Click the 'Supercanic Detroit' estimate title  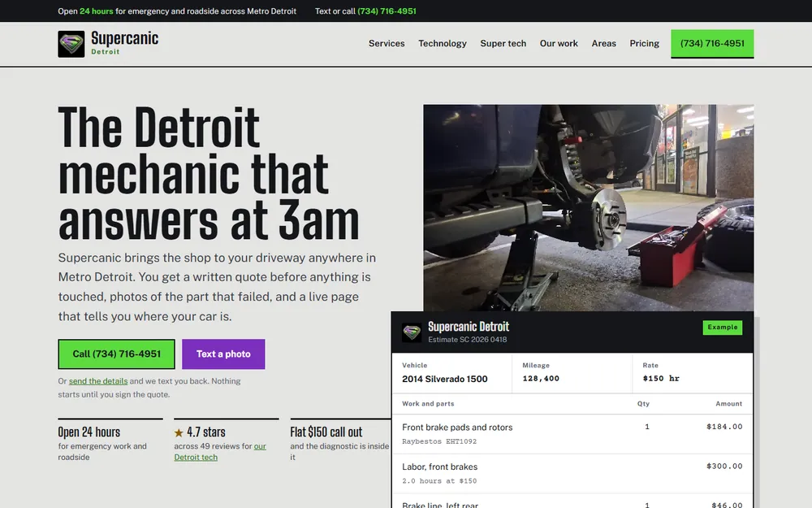[x=469, y=327]
